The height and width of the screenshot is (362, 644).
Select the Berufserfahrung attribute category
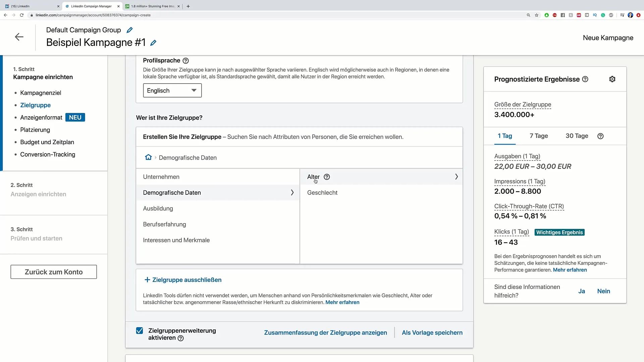(x=218, y=224)
